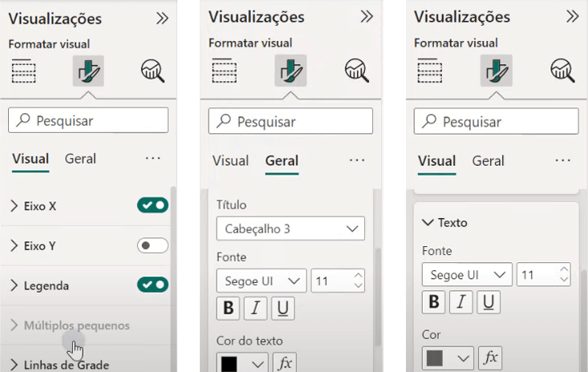
Task: Open the Cabeçalho 3 title dropdown
Action: point(290,228)
